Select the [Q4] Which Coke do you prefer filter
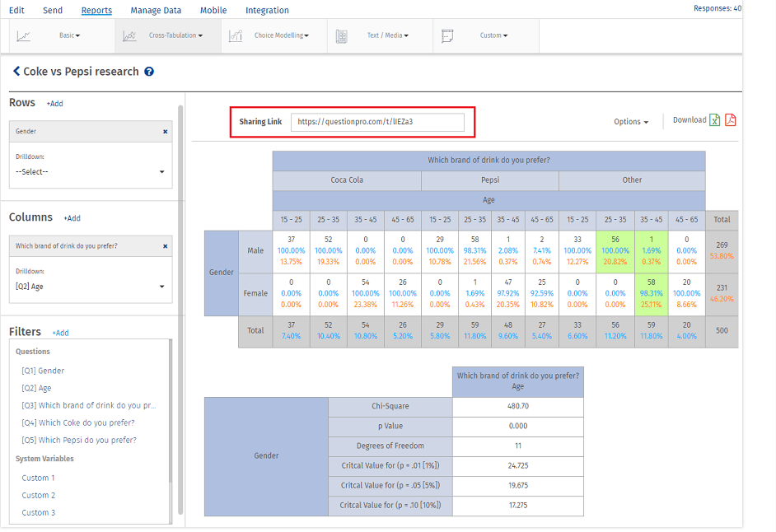This screenshot has width=776, height=532. tap(78, 422)
